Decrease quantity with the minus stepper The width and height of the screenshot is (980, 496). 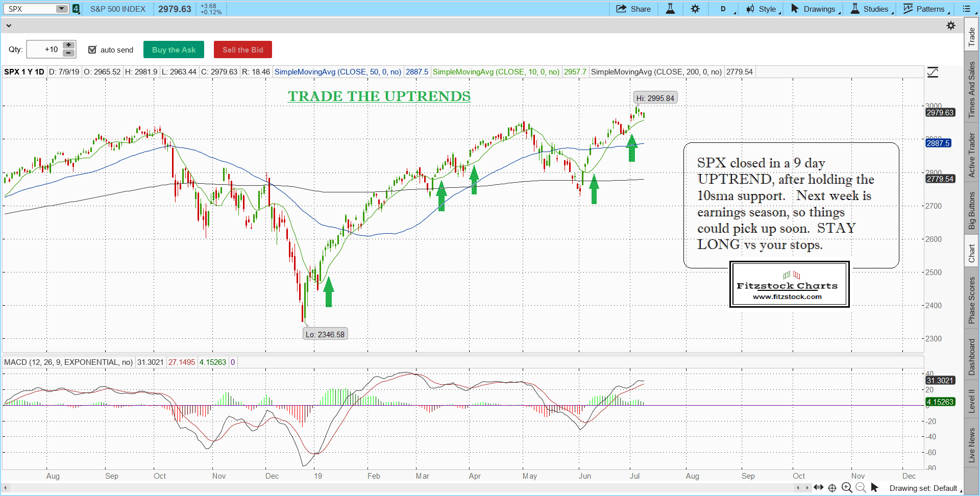(68, 53)
